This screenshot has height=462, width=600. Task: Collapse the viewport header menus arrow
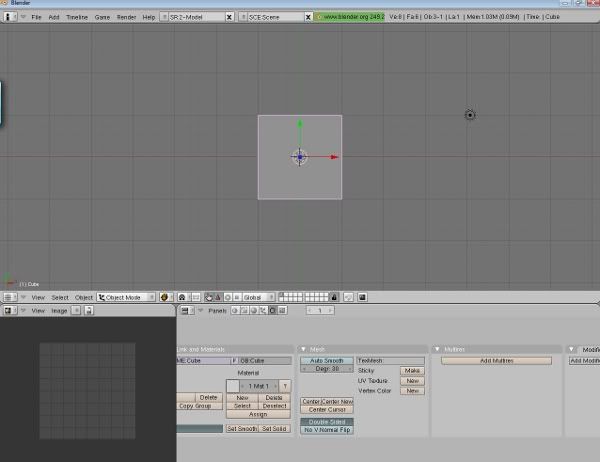(23, 297)
